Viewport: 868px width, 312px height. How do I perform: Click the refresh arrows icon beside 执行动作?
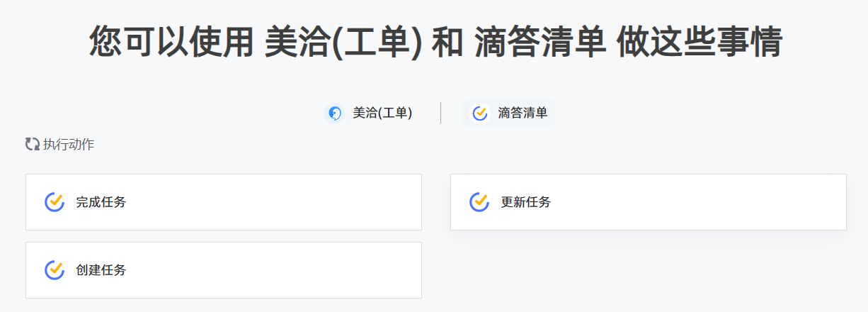click(33, 145)
